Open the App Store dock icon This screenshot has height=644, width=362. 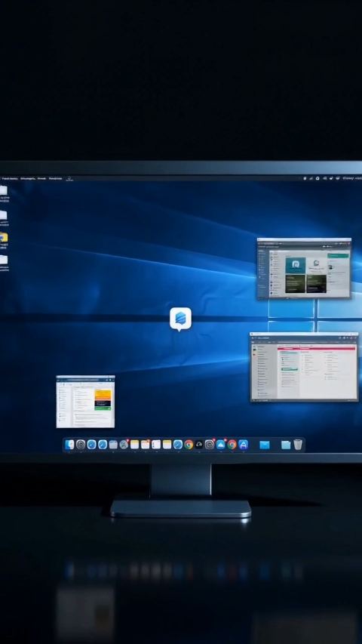243,445
